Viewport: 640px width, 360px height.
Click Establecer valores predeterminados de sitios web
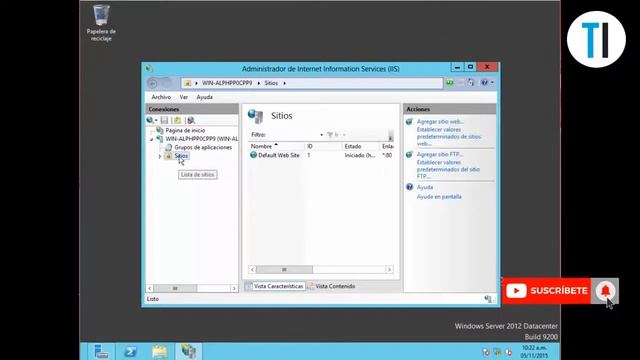tap(449, 136)
